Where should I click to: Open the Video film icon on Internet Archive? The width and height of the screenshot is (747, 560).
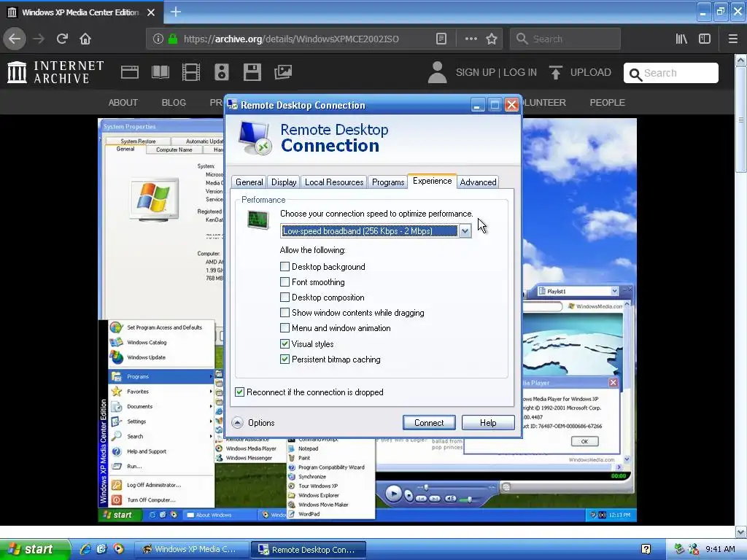pyautogui.click(x=191, y=72)
